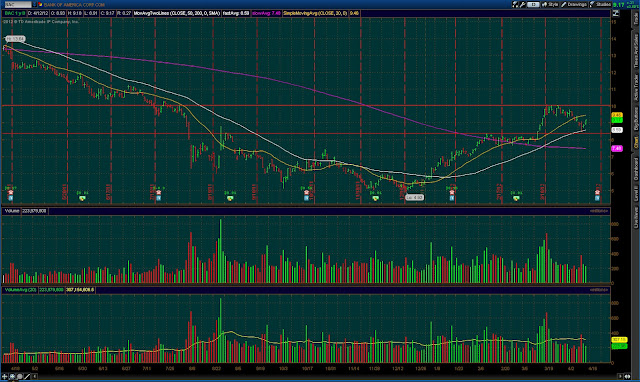Click the purple slowAvg price bubble
Image resolution: width=640 pixels, height=382 pixels.
coord(616,149)
